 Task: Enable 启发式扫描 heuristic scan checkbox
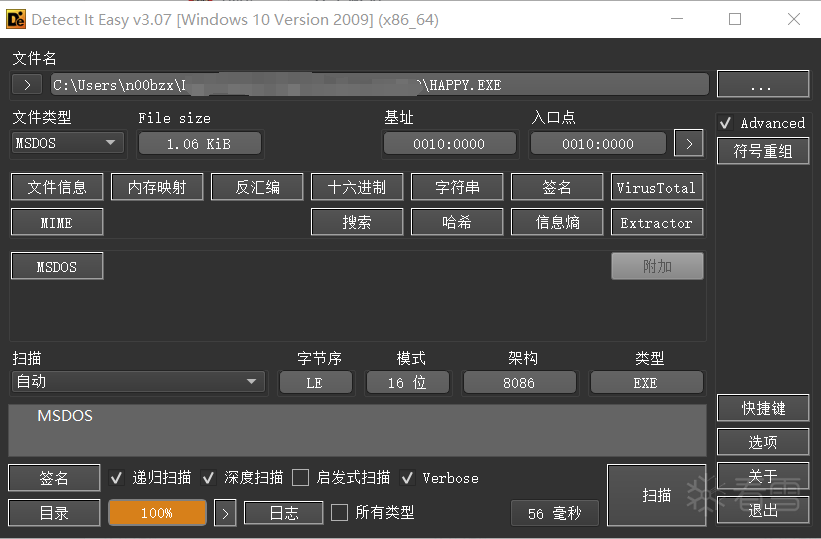pyautogui.click(x=300, y=478)
